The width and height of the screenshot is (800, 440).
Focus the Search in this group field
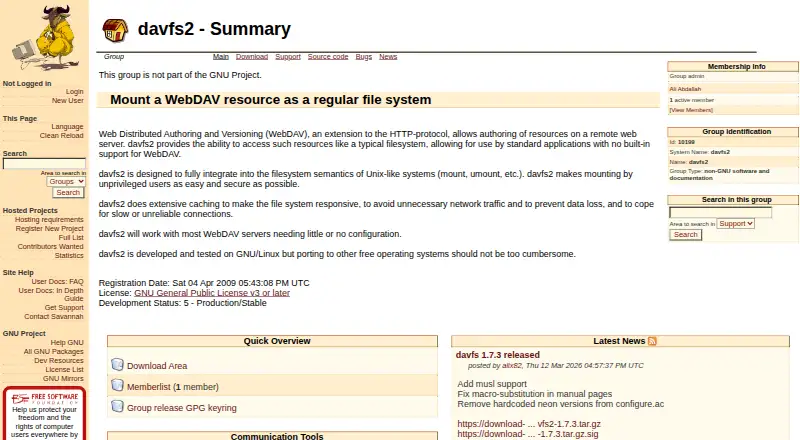pos(720,212)
